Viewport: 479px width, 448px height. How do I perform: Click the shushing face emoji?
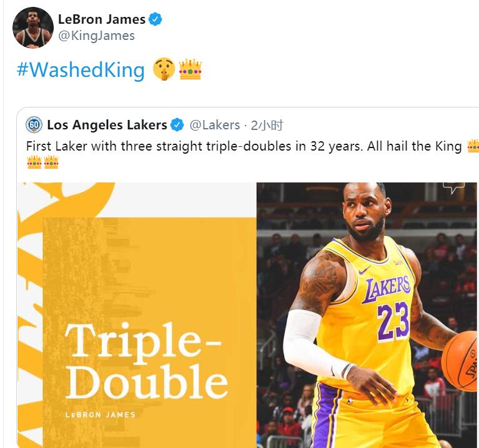pyautogui.click(x=164, y=69)
